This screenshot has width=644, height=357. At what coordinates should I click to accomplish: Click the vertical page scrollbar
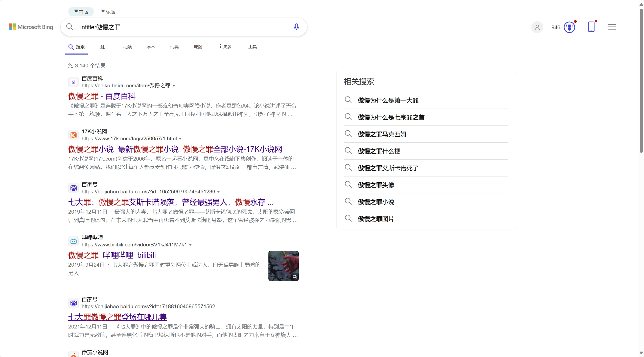(x=641, y=81)
